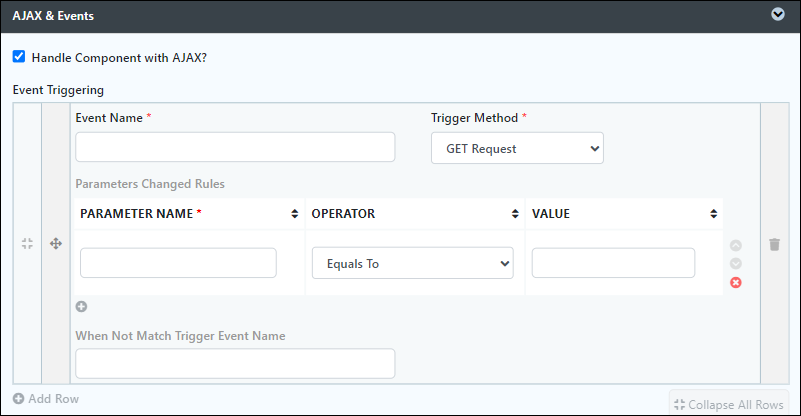Uncheck Handle Component with AJAX checkbox
This screenshot has width=801, height=416.
click(19, 56)
